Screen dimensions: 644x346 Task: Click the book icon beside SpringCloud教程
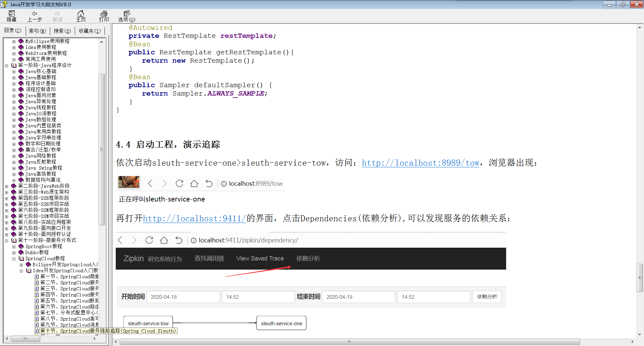coord(21,258)
